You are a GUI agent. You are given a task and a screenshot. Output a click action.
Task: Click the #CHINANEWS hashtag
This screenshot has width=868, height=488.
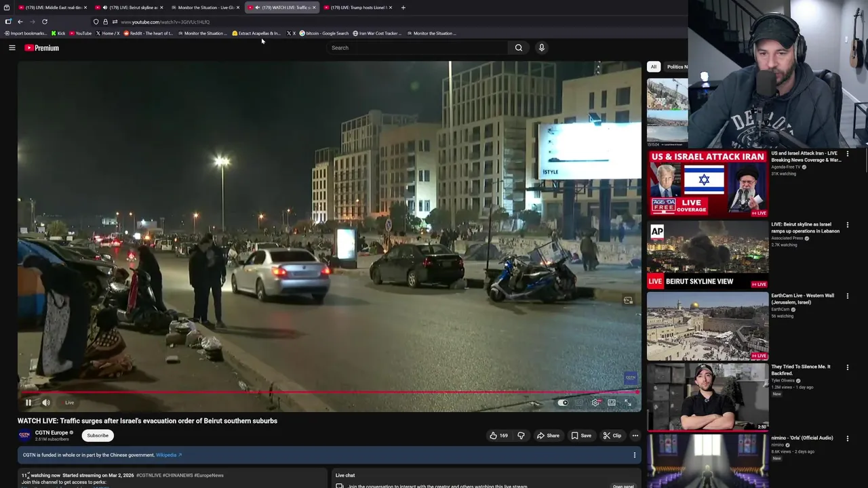(177, 475)
